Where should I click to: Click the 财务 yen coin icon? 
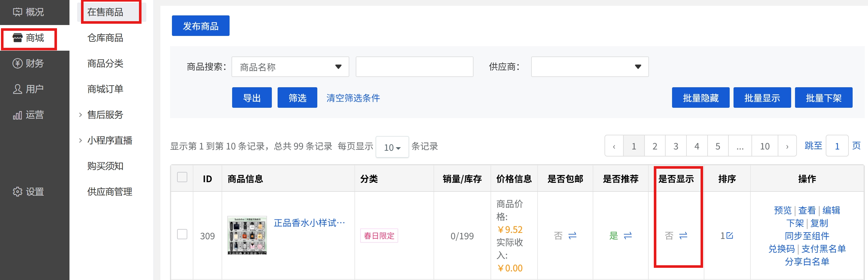tap(17, 64)
